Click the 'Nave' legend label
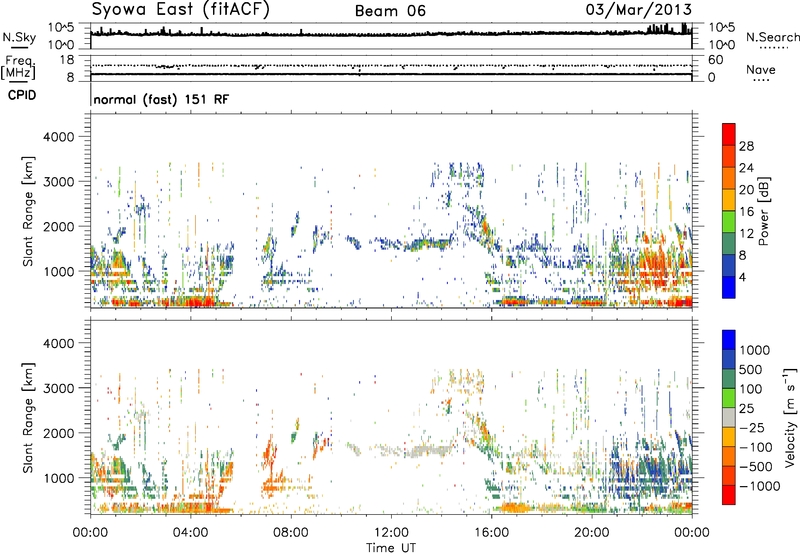The width and height of the screenshot is (800, 554). [761, 69]
